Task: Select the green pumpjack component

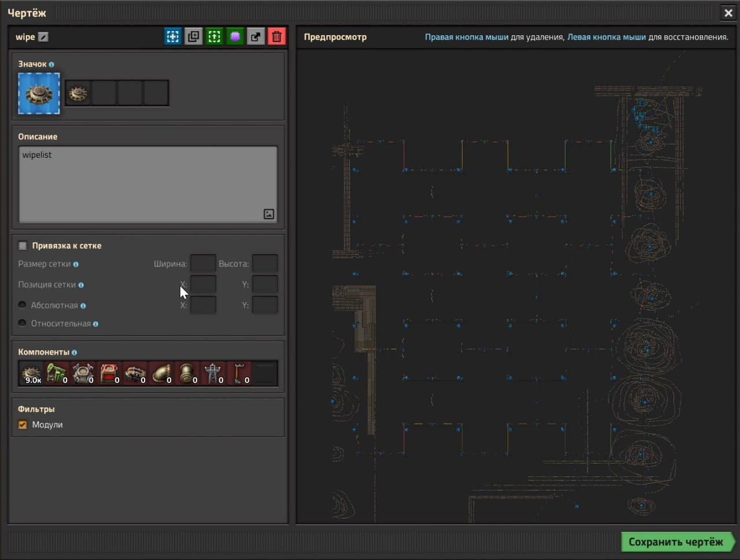Action: [x=57, y=373]
